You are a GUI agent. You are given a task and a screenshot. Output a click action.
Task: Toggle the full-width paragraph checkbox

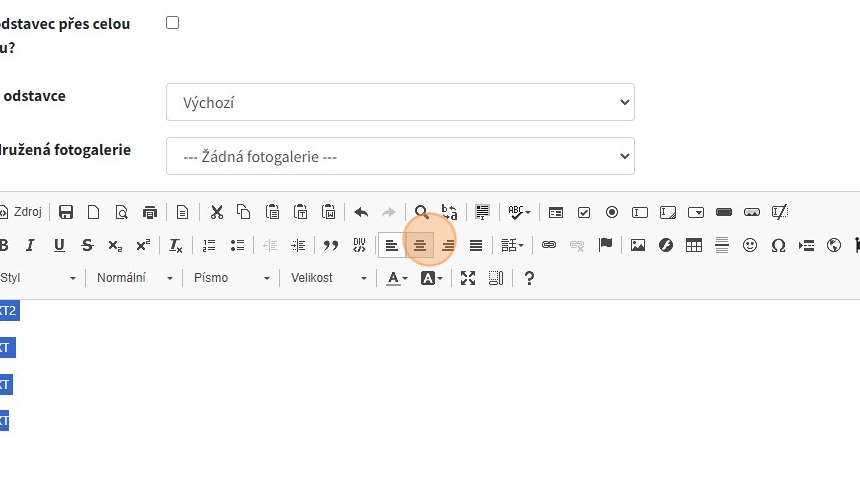(x=172, y=22)
